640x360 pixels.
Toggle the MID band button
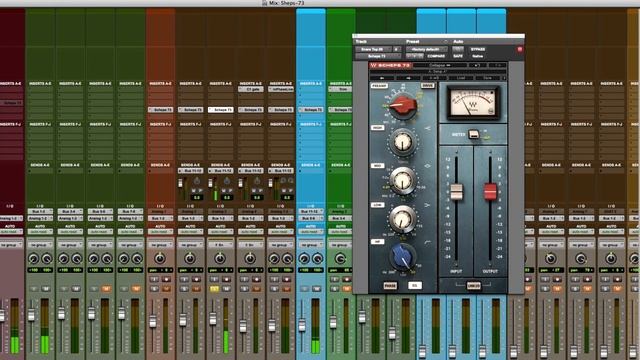point(378,166)
